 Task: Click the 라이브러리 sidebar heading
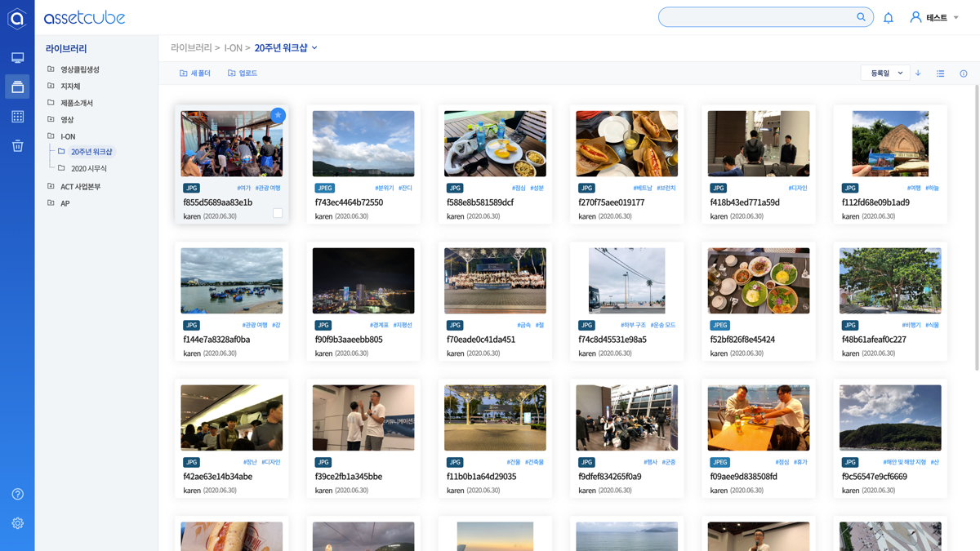pyautogui.click(x=66, y=49)
